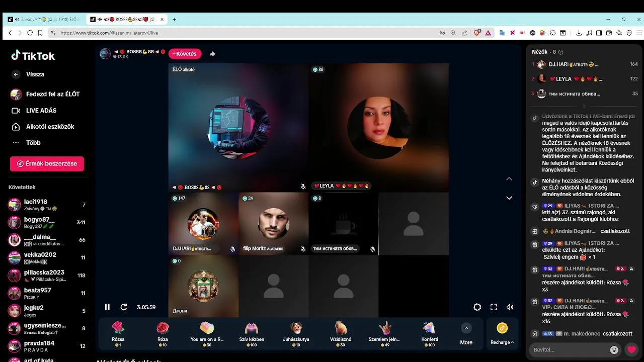644x362 pixels.
Task: Mute the Zsivány laci1918 browser tab audio
Action: click(x=17, y=19)
